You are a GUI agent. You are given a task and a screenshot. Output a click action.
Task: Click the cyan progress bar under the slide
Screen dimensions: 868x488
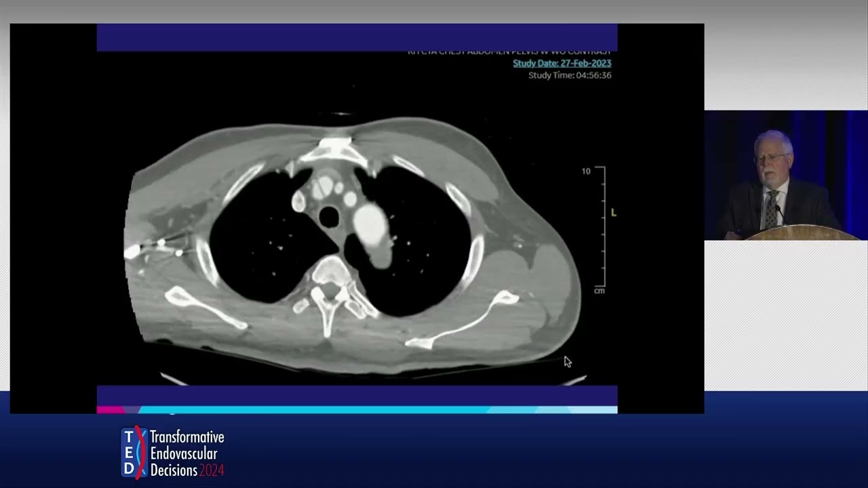357,409
